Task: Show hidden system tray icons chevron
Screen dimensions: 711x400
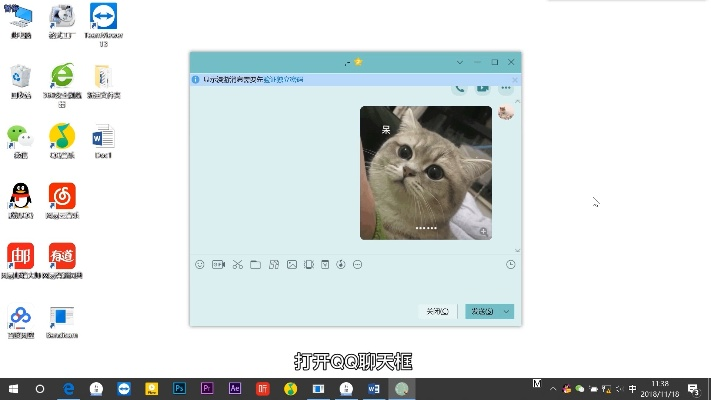Action: tap(553, 389)
